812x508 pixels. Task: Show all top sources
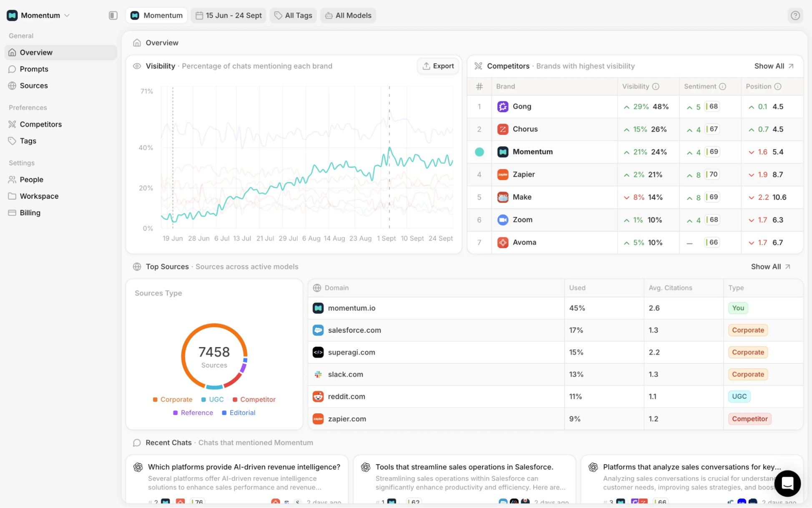pyautogui.click(x=770, y=267)
